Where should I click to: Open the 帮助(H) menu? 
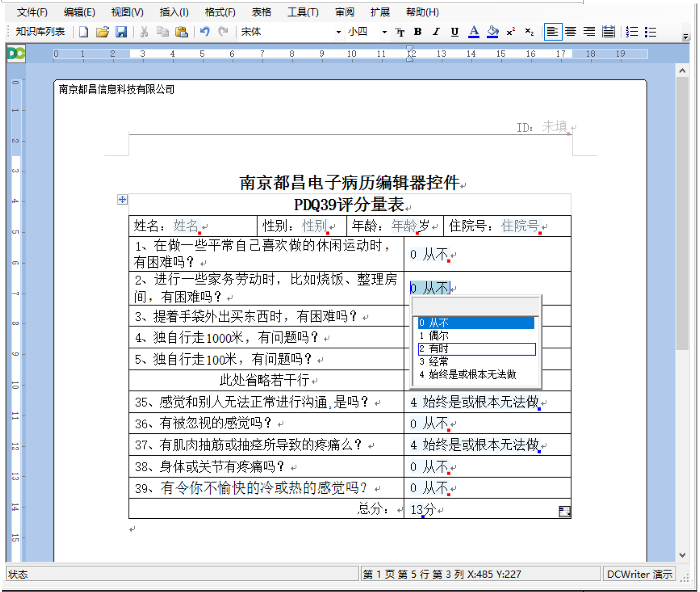coord(422,12)
